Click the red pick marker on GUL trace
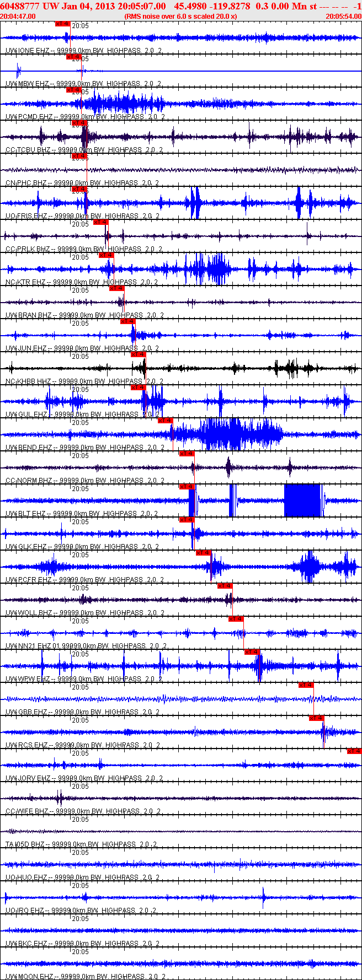The image size is (362, 980). click(138, 387)
